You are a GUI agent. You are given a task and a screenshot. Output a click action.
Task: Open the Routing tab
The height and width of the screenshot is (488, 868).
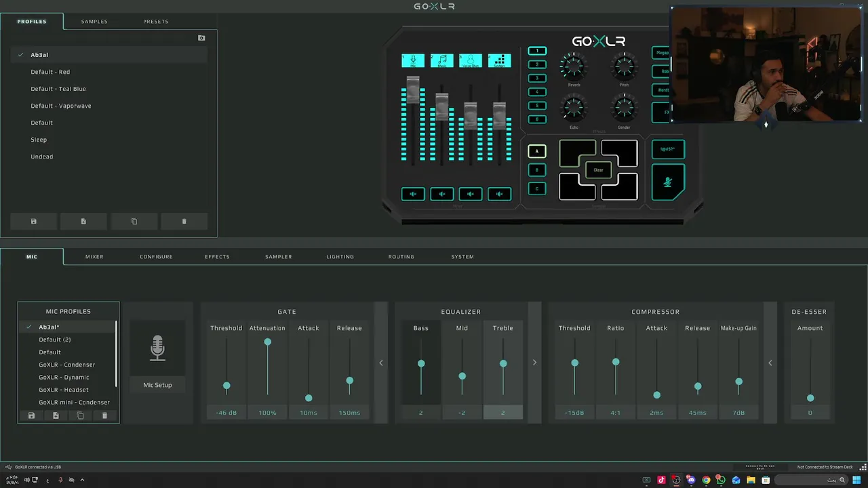click(x=401, y=257)
